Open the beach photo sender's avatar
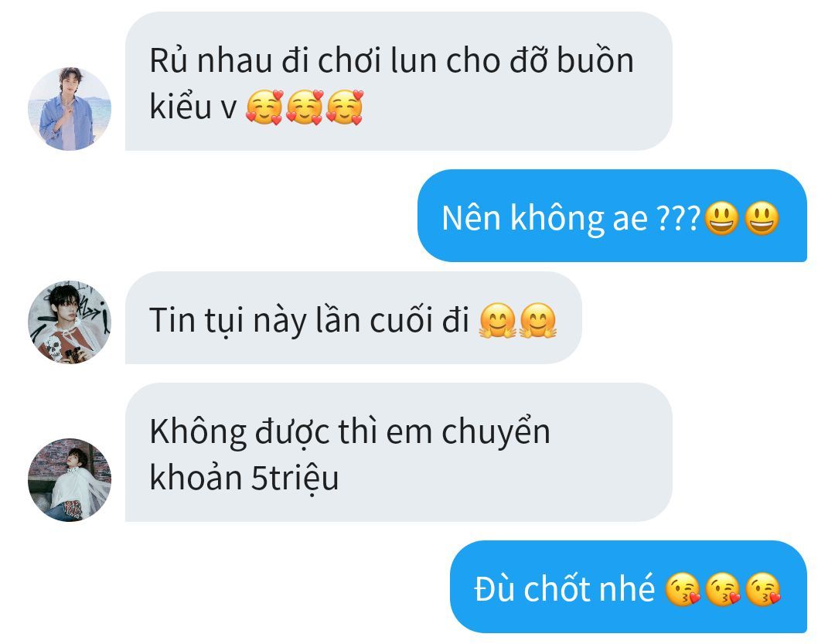The width and height of the screenshot is (835, 644). [70, 109]
